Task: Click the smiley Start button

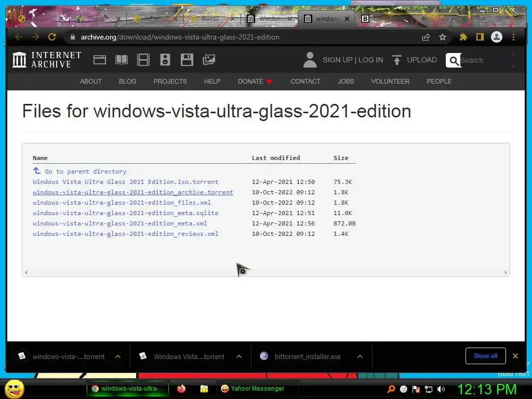Action: coord(14,389)
